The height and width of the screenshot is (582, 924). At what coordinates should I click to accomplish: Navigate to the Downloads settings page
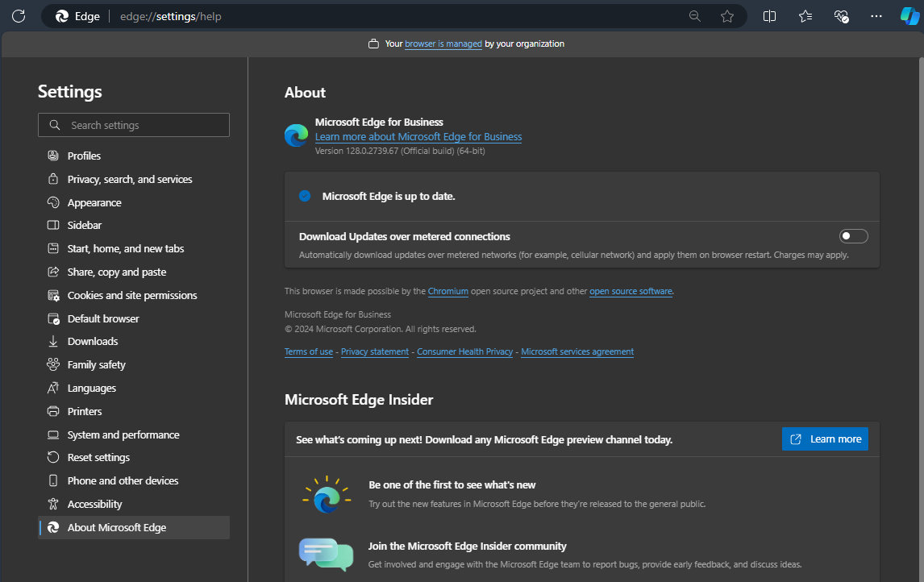coord(93,341)
